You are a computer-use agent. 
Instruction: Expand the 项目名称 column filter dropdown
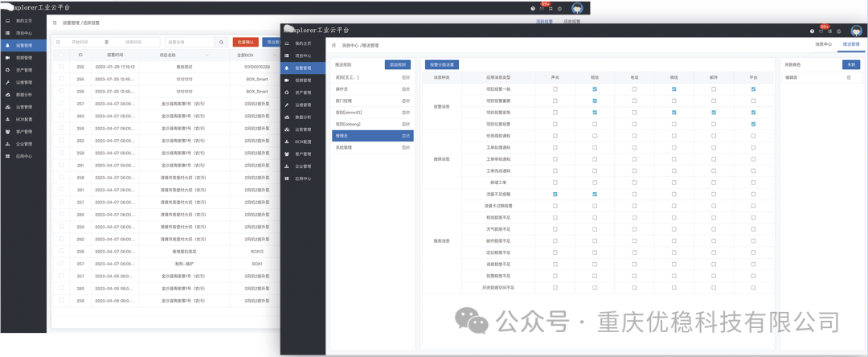207,55
